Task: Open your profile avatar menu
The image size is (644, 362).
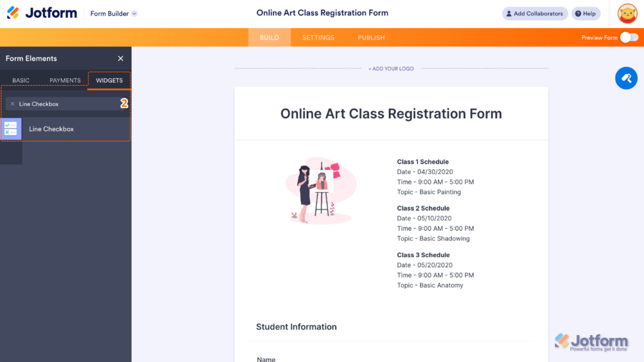Action: click(627, 13)
